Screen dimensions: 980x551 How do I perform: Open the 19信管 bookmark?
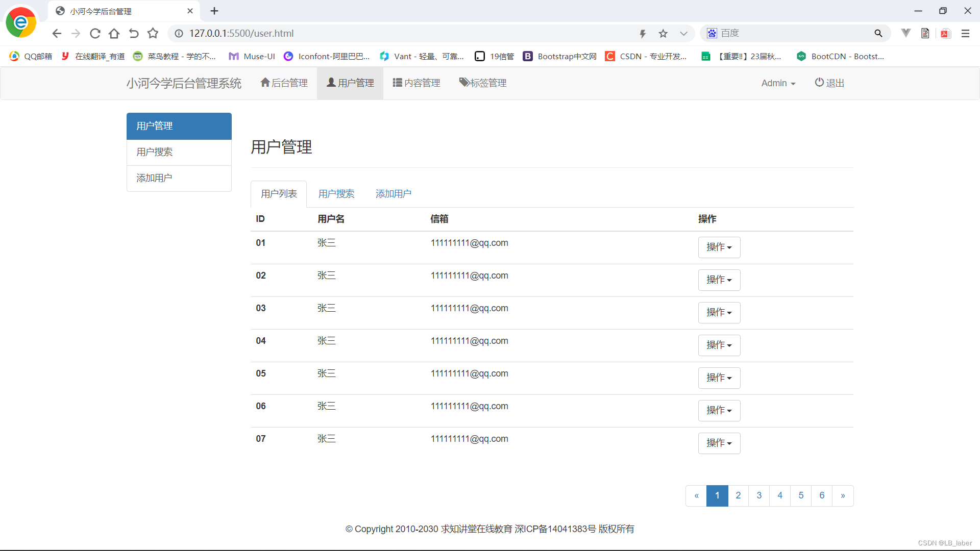coord(494,56)
